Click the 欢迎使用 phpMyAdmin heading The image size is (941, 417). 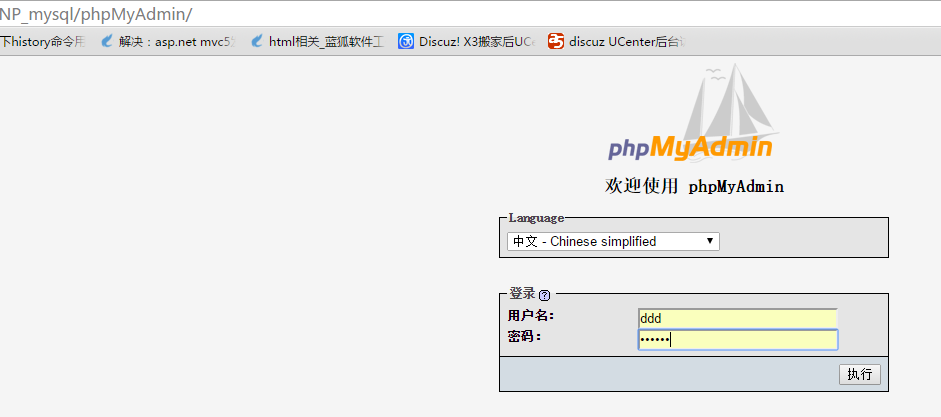tap(694, 187)
